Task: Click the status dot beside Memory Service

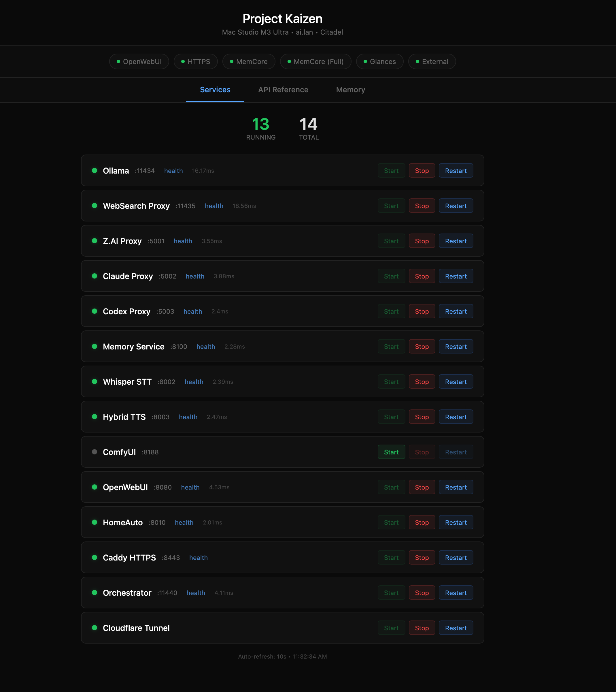Action: tap(95, 347)
